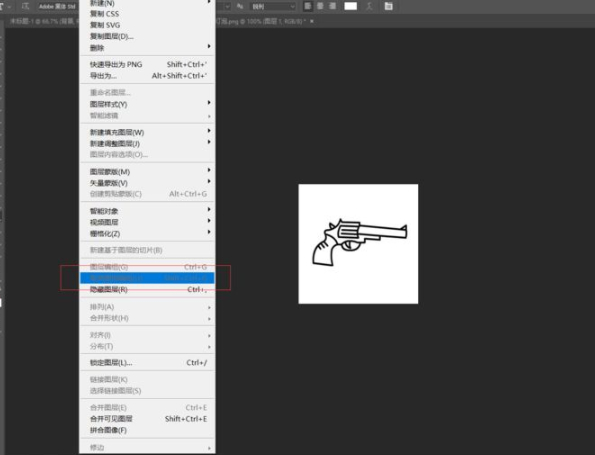Select right align text icon
Screen dimensions: 595x455
[x=332, y=6]
